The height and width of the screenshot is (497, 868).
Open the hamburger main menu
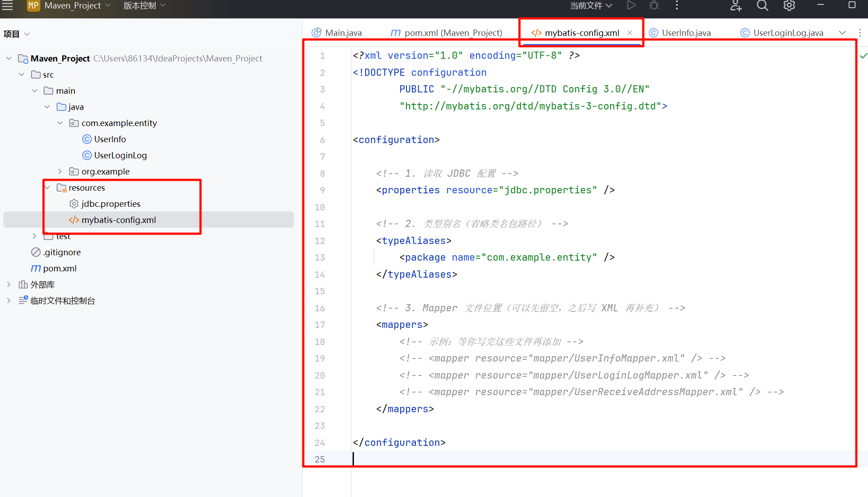pyautogui.click(x=8, y=5)
